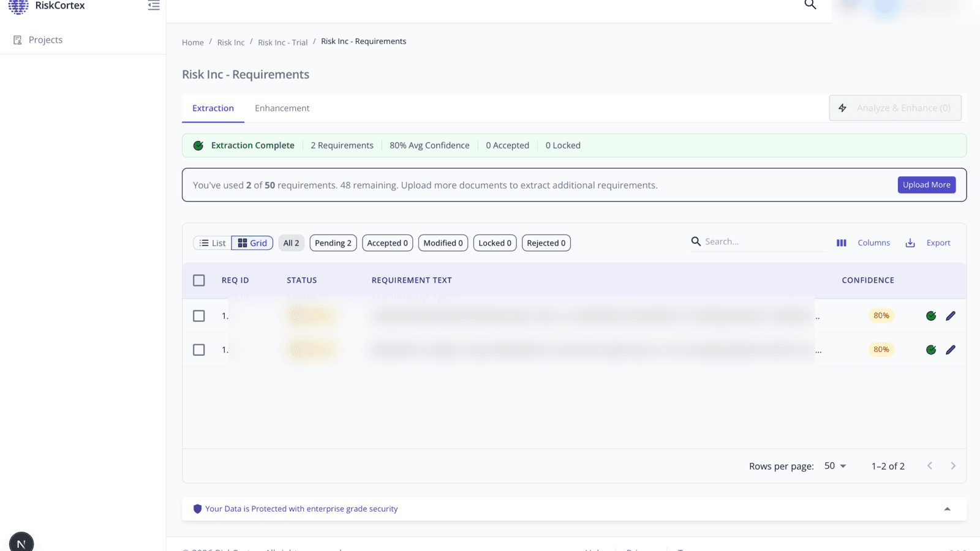Screen dimensions: 980x551
Task: Check the first requirement row checkbox
Action: coord(199,316)
